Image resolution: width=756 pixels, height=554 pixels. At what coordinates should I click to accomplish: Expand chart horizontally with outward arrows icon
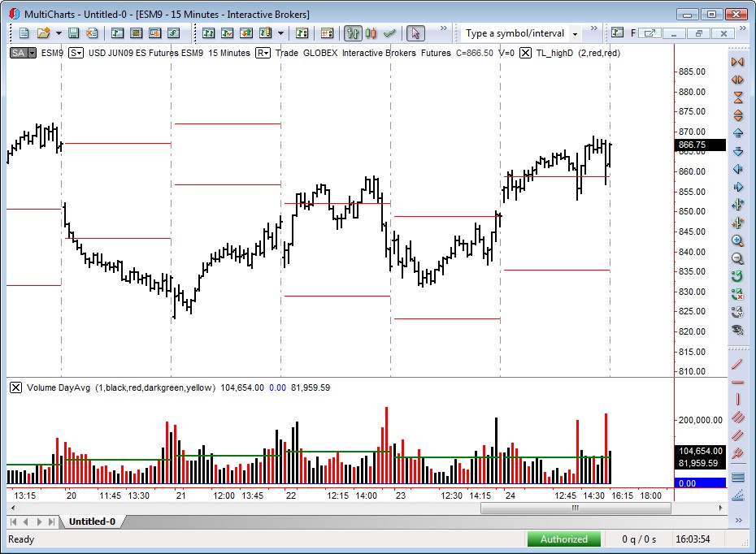(x=737, y=80)
